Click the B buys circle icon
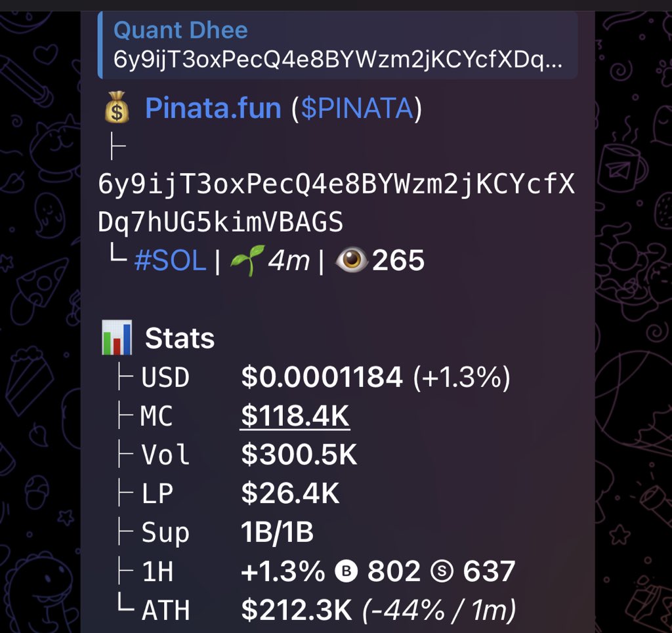This screenshot has height=633, width=672. tap(346, 571)
